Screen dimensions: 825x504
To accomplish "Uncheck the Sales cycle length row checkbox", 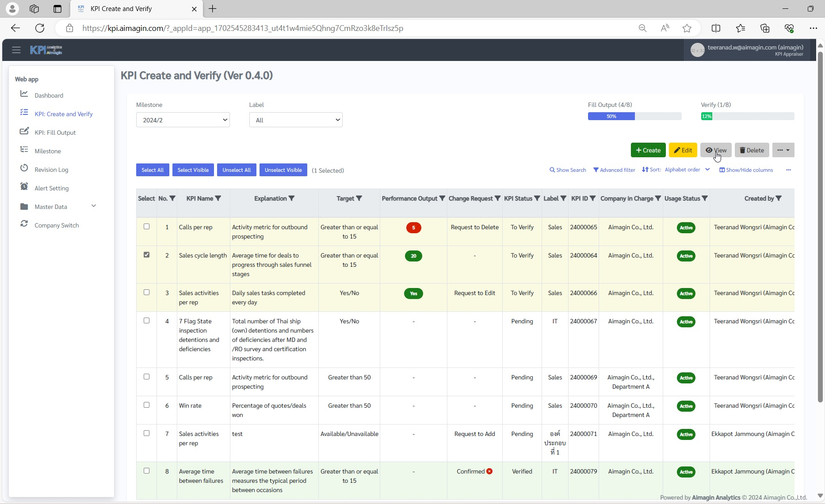I will (x=146, y=255).
